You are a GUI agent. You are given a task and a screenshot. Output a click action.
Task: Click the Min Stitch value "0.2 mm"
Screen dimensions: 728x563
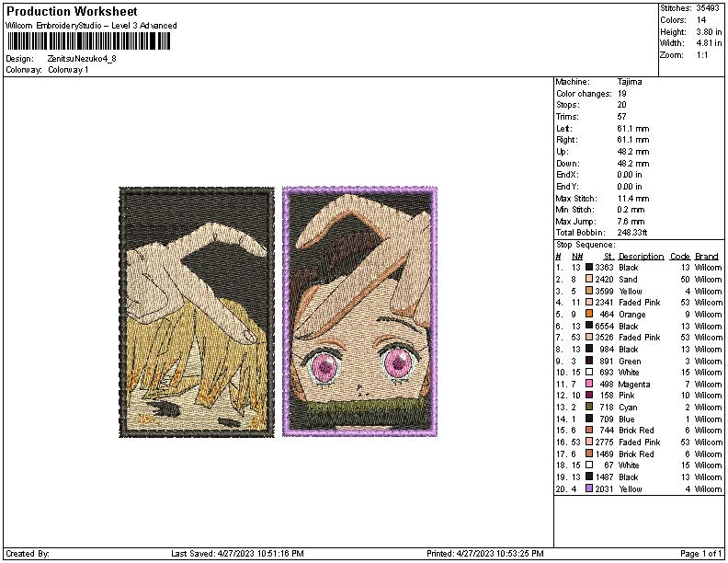pyautogui.click(x=631, y=210)
